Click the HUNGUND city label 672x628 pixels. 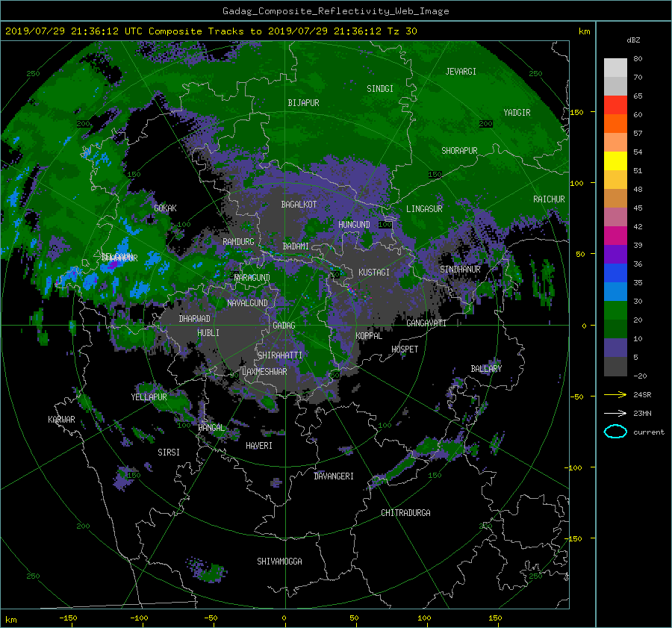[x=354, y=225]
